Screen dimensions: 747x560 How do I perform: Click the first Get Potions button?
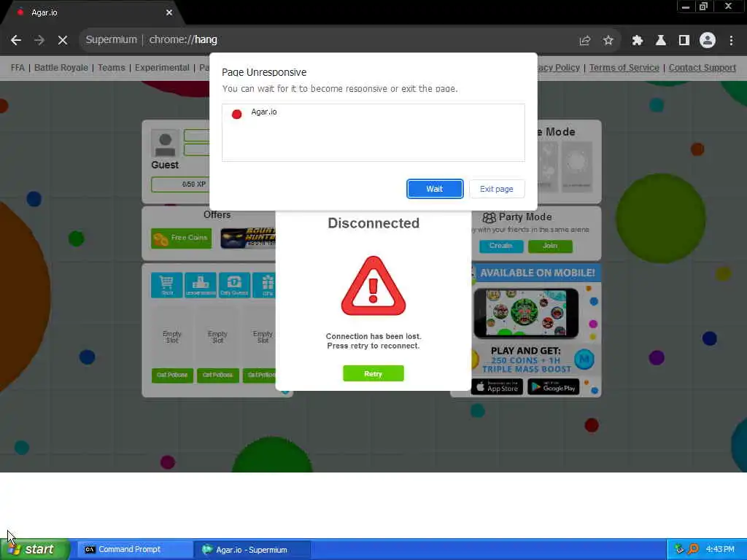pyautogui.click(x=172, y=376)
